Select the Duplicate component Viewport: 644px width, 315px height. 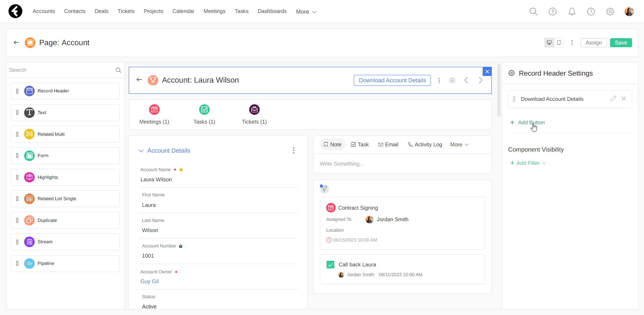(x=65, y=220)
